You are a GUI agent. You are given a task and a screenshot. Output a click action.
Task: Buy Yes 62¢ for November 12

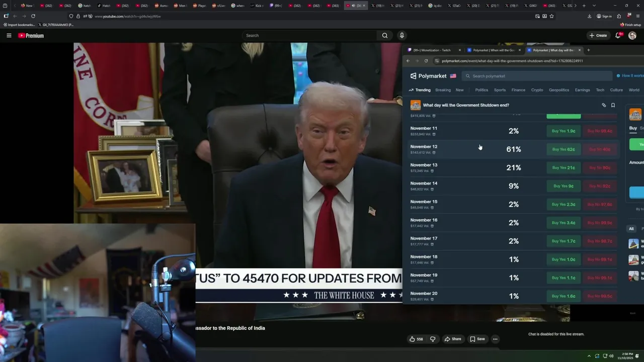(x=563, y=149)
